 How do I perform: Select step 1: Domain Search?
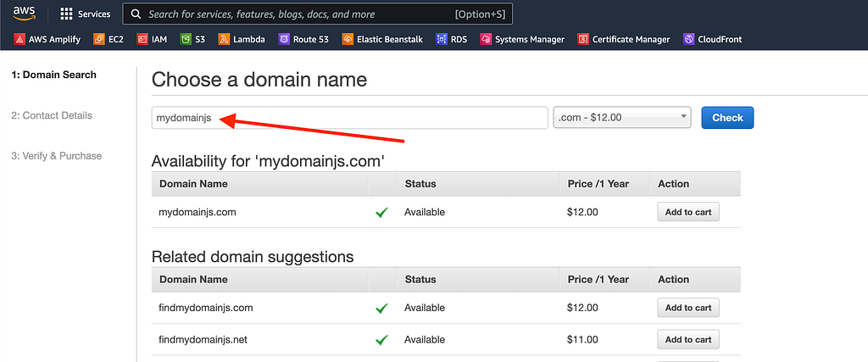(53, 75)
